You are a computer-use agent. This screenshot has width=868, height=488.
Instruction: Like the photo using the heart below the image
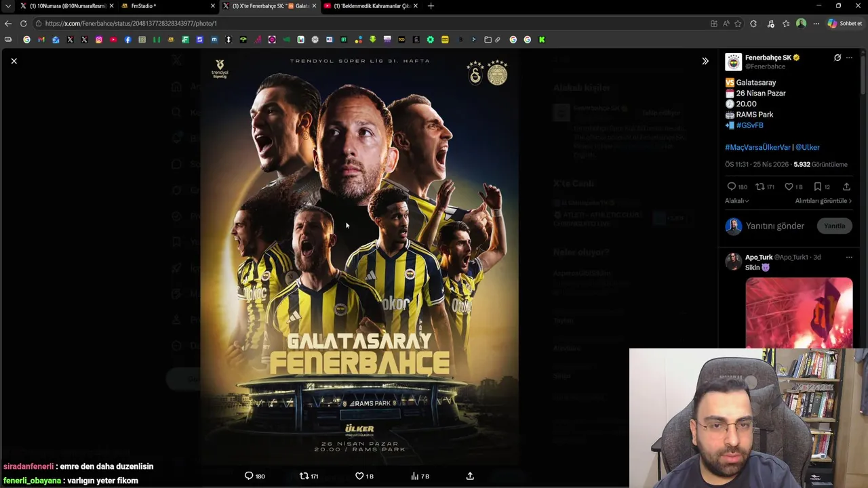tap(359, 476)
